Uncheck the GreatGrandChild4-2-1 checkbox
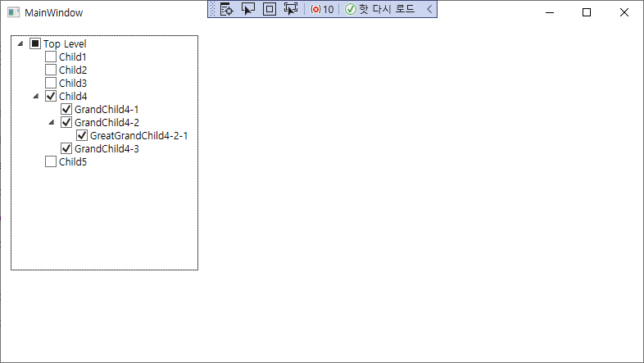This screenshot has height=363, width=644. [82, 135]
